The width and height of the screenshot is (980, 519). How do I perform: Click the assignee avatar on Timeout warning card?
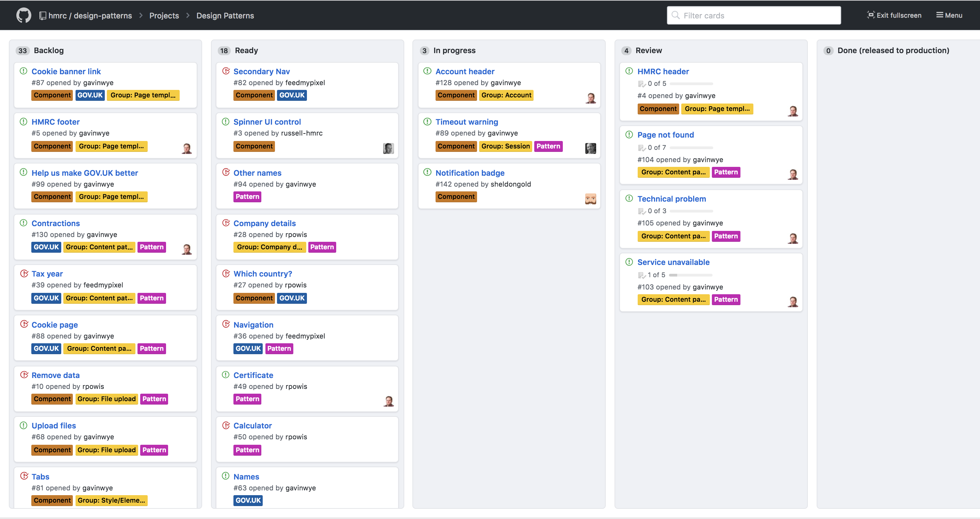(590, 148)
